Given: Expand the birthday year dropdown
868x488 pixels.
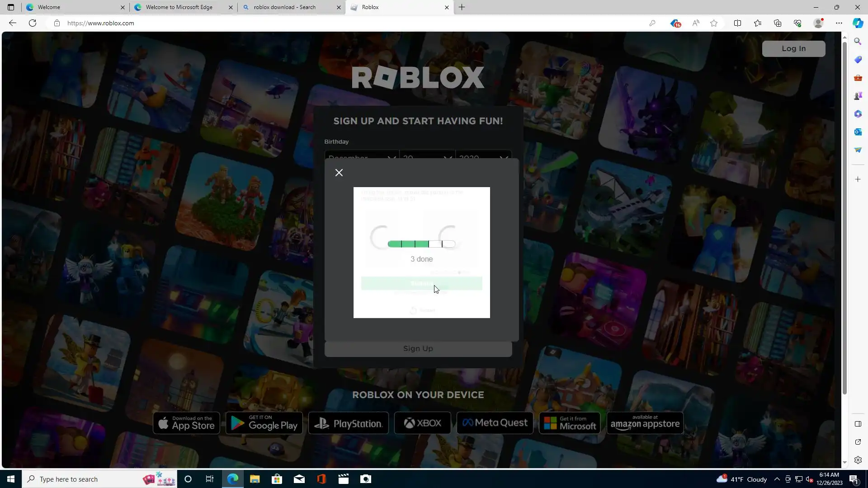Looking at the screenshot, I should pos(483,156).
